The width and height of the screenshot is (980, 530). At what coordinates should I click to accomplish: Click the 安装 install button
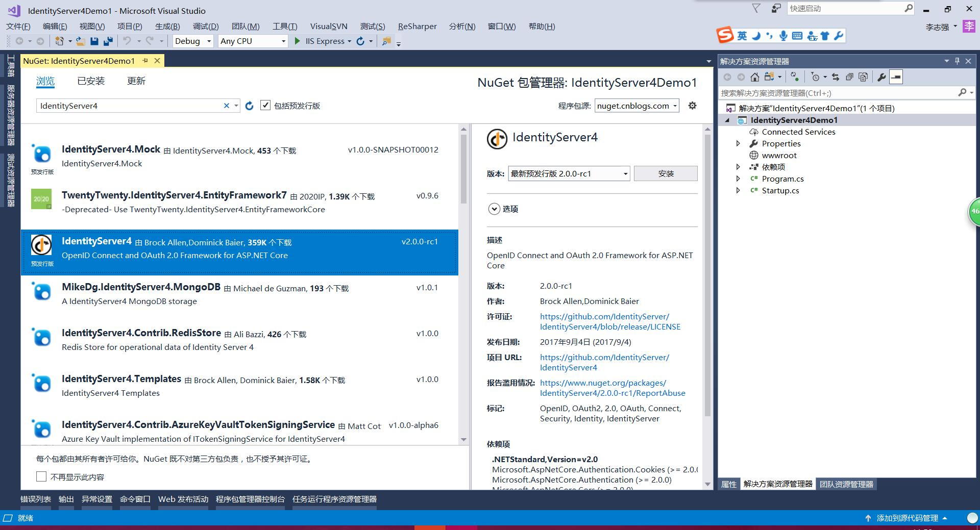coord(666,173)
